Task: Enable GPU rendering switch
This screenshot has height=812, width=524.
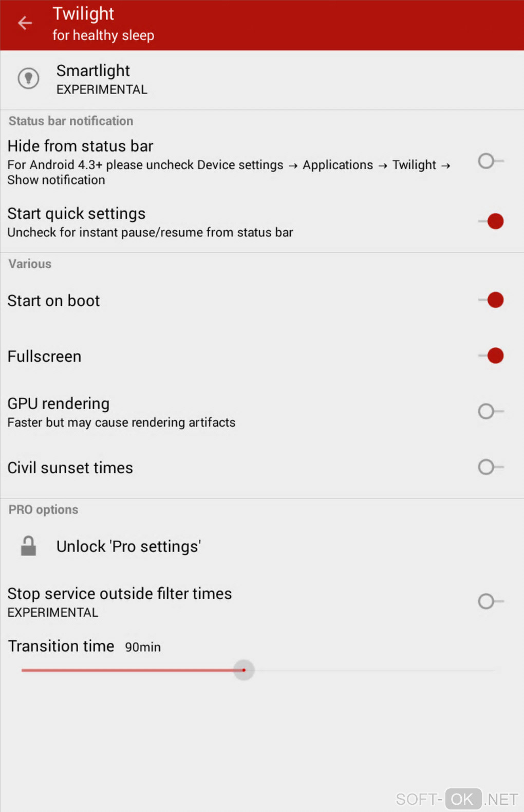Action: pos(491,411)
